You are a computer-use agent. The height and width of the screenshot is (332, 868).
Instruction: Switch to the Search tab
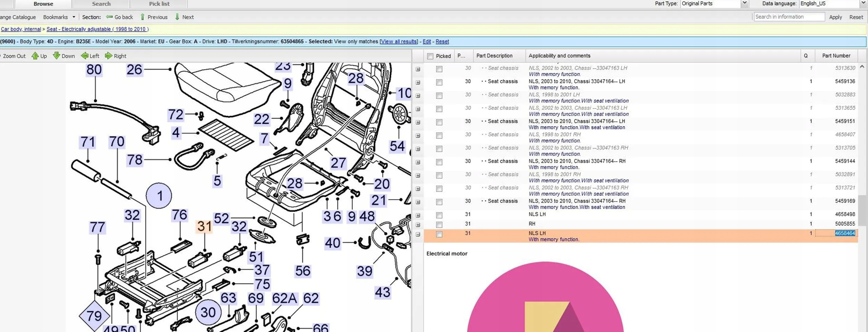[101, 4]
